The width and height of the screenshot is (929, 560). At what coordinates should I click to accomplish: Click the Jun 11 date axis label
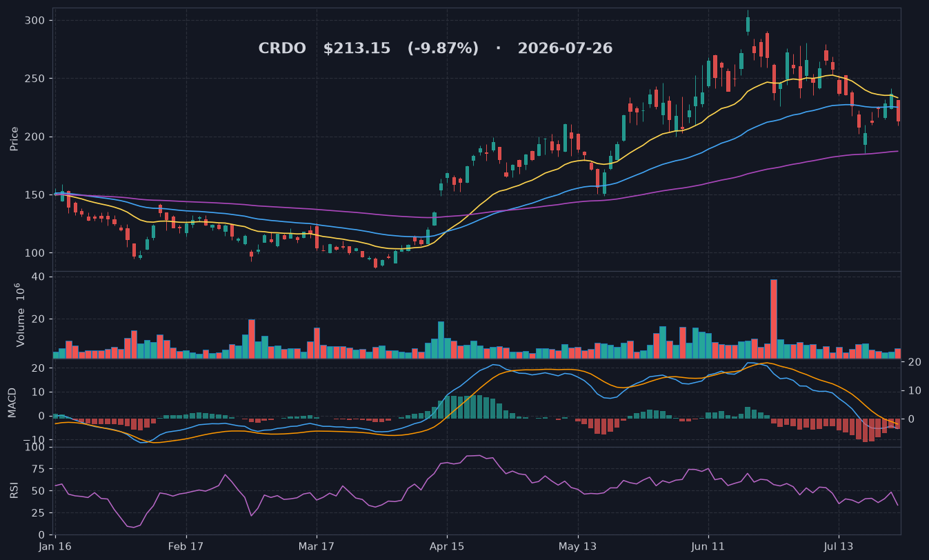pos(708,546)
